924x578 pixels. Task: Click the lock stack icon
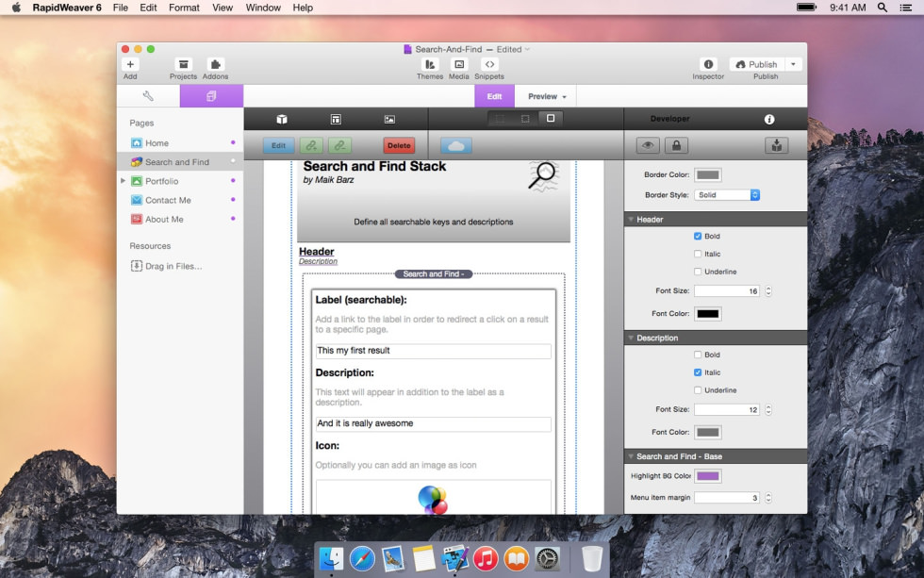pos(677,145)
